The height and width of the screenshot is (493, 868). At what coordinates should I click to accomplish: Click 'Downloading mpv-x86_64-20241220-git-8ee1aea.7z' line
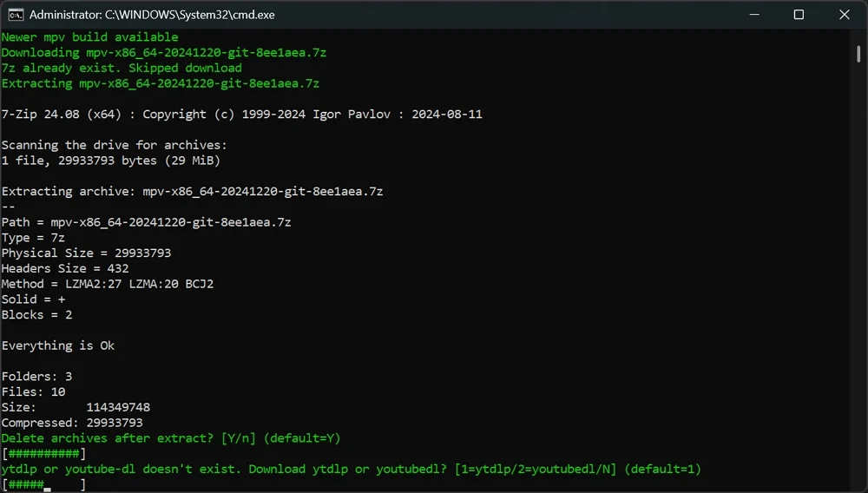[x=164, y=53]
